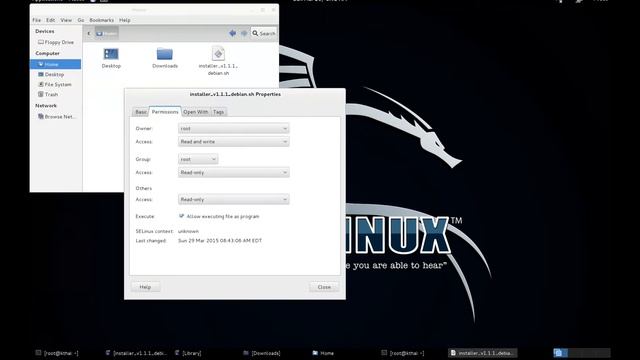
Task: Click the Last changed date text
Action: pos(220,241)
